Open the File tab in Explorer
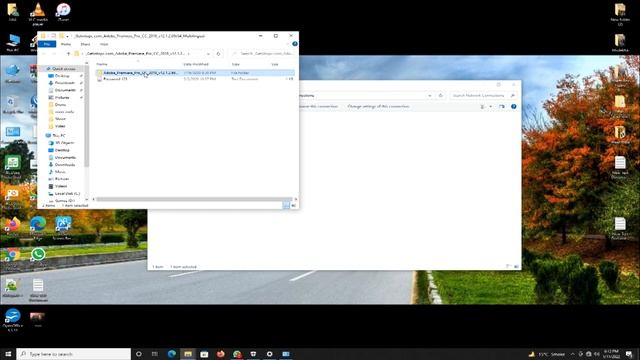 coord(47,44)
